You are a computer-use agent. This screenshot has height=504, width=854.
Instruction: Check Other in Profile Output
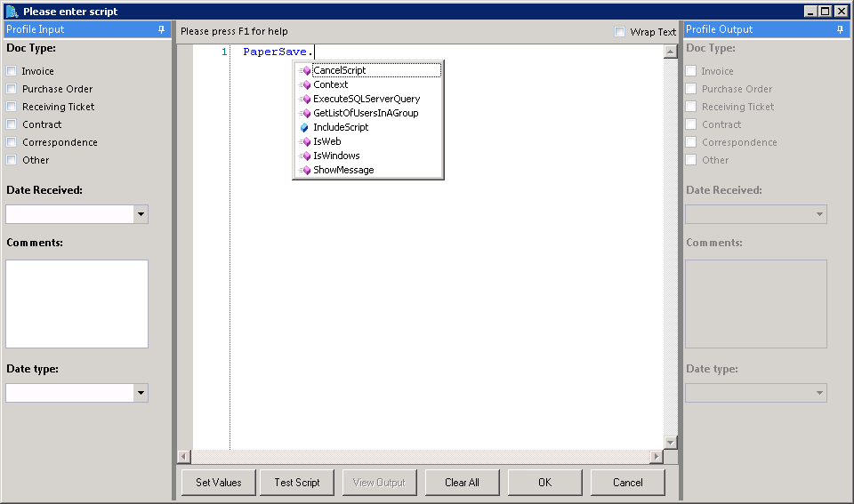click(691, 159)
